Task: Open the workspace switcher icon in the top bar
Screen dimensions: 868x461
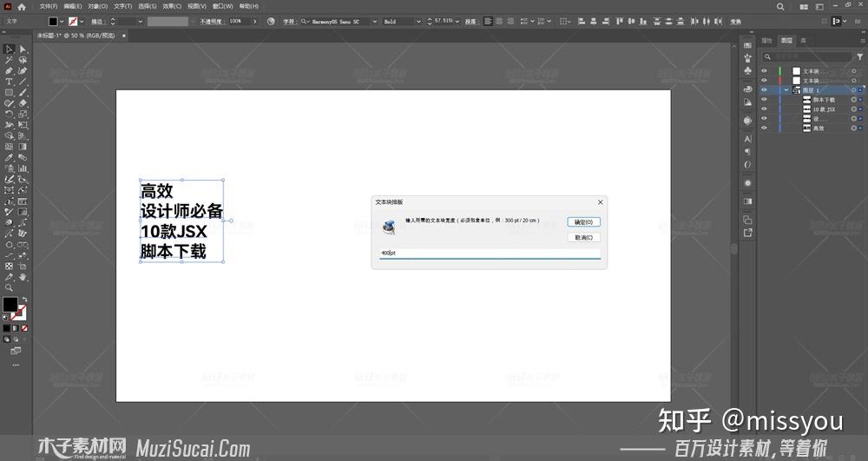Action: click(x=819, y=7)
